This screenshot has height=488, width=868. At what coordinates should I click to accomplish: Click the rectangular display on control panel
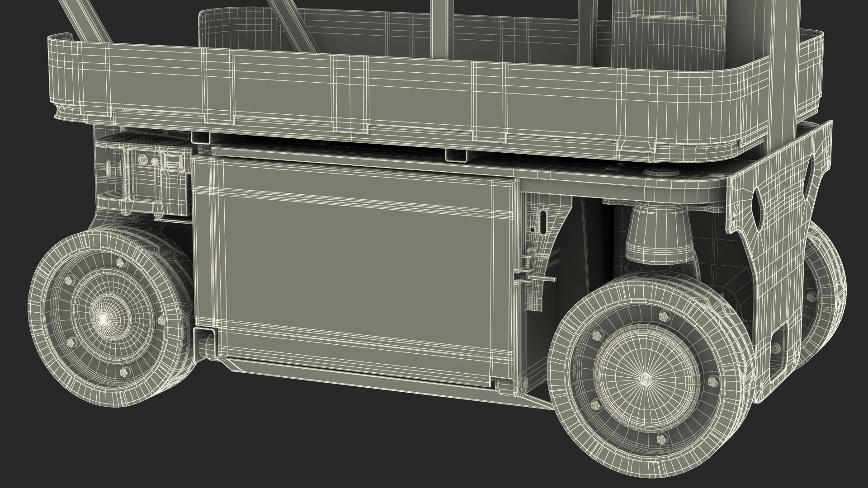[x=174, y=160]
